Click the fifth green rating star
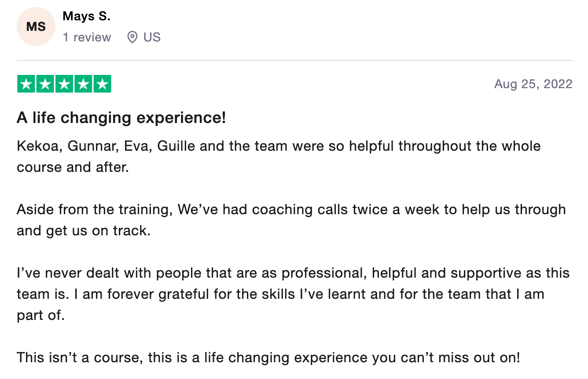 [102, 84]
